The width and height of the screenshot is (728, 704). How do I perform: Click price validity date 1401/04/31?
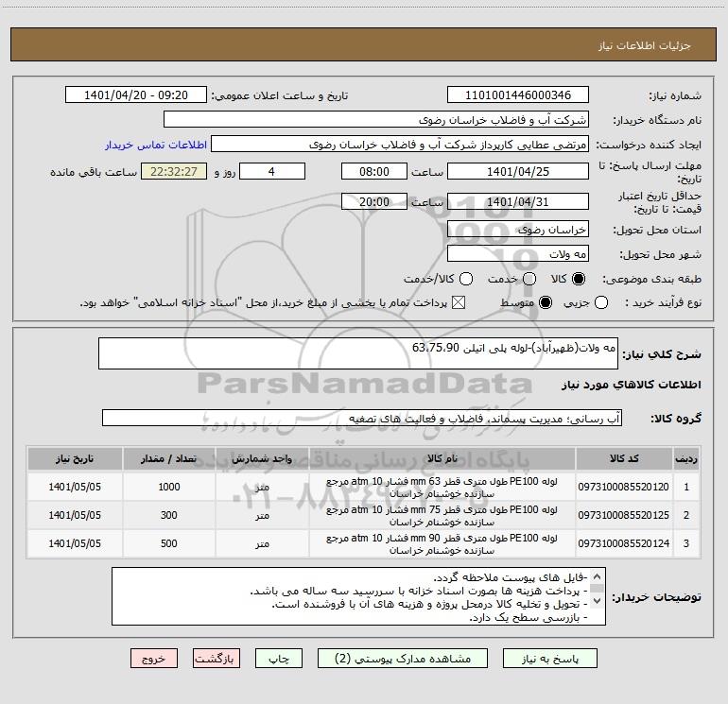pyautogui.click(x=518, y=202)
